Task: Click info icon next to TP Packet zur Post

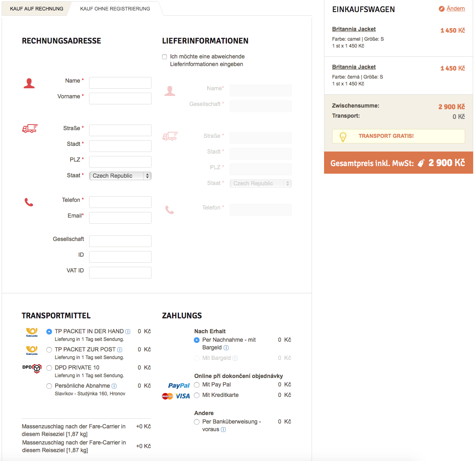Action: 120,350
